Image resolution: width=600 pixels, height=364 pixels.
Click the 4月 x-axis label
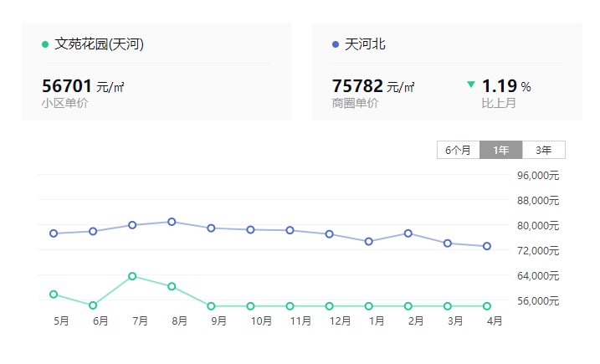[x=495, y=320]
